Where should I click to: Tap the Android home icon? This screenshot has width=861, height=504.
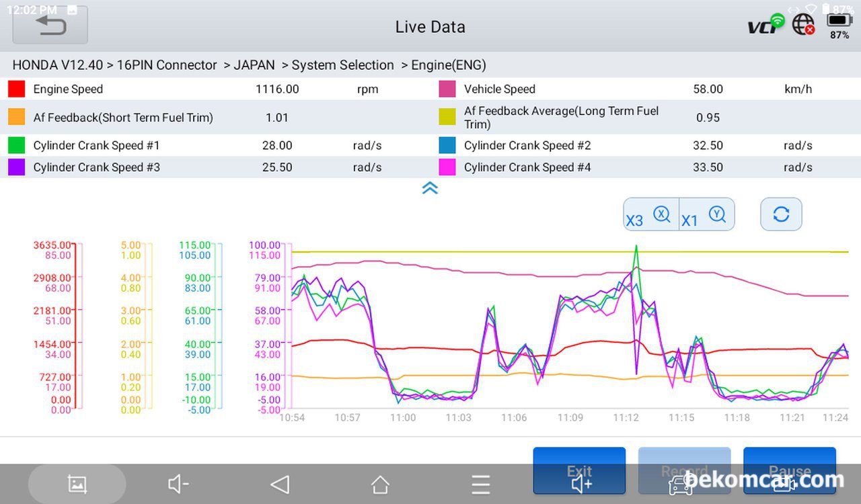pyautogui.click(x=380, y=484)
